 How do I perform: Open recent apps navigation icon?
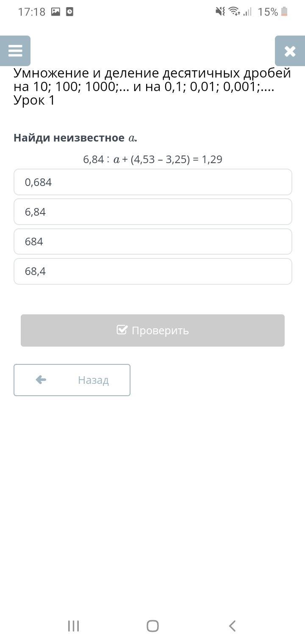tap(73, 626)
